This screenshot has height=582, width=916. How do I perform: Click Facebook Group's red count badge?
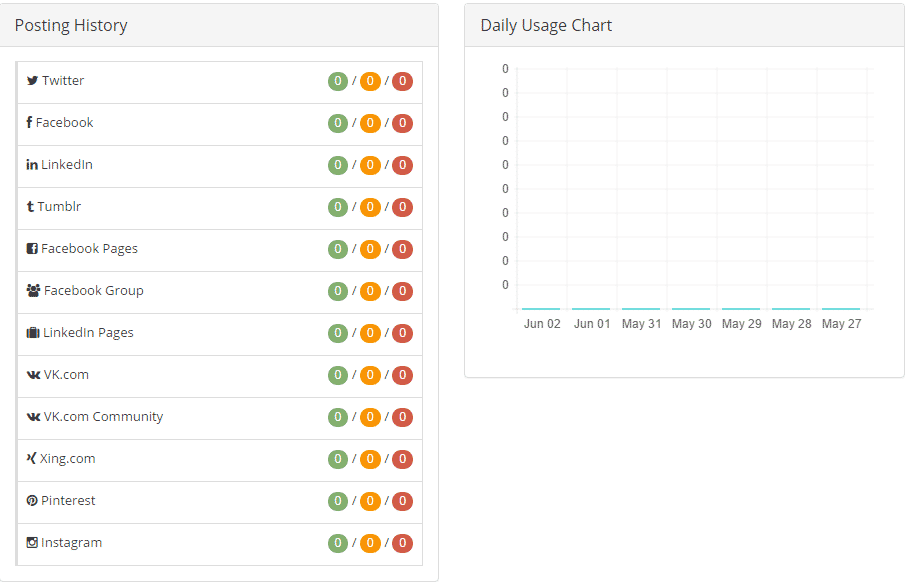[403, 292]
